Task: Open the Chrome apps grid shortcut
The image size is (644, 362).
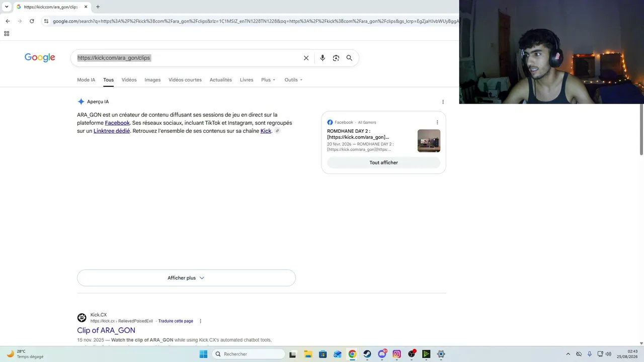Action: [x=7, y=34]
